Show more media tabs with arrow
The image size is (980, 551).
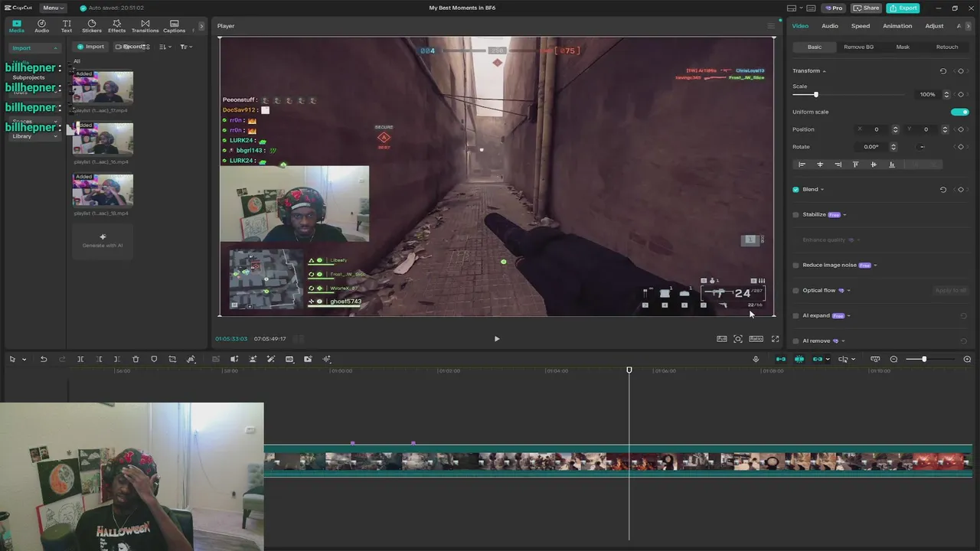(x=201, y=26)
